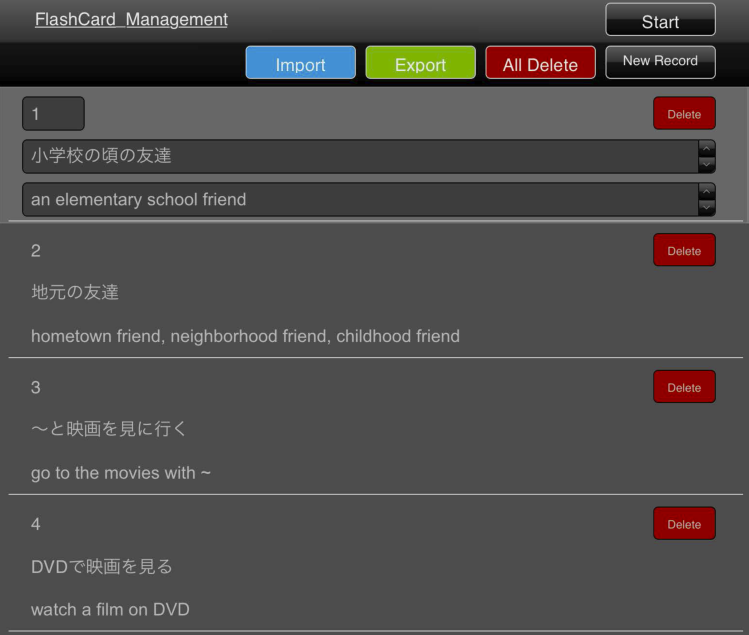
Task: Click up arrow on the 小学校の頃の友達 field
Action: click(706, 149)
